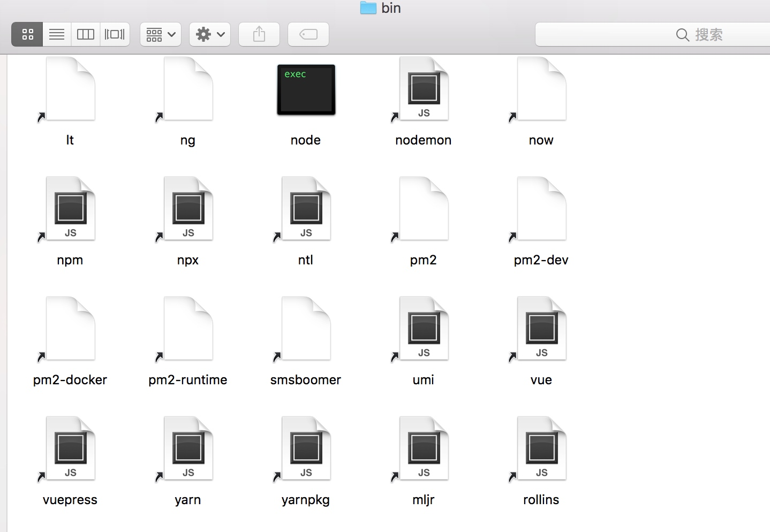Switch to icon view

(27, 34)
